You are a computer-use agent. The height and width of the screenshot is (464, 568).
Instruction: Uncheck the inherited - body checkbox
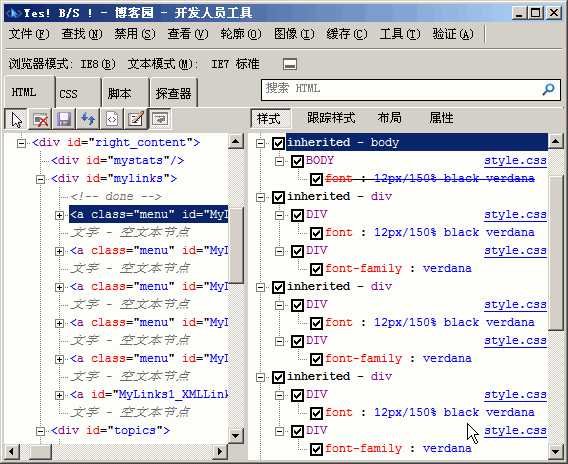pyautogui.click(x=278, y=143)
